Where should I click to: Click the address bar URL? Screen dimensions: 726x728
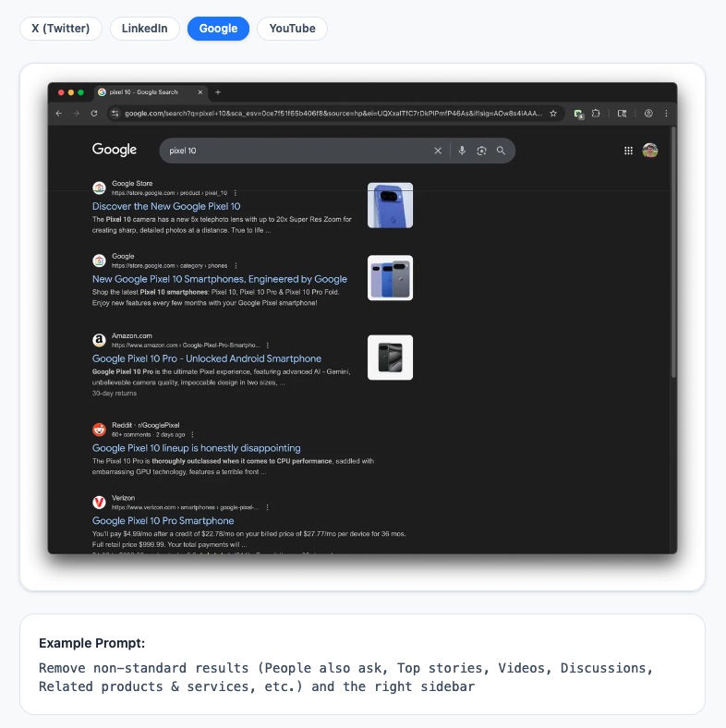click(x=333, y=114)
